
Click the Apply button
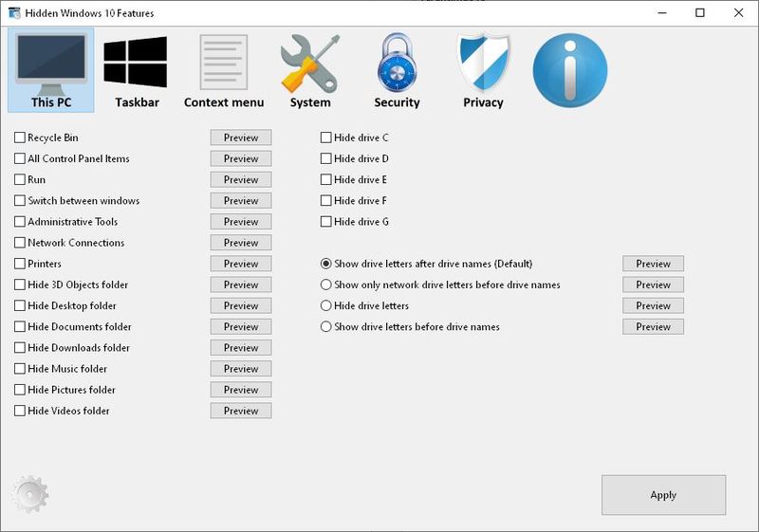(x=663, y=495)
